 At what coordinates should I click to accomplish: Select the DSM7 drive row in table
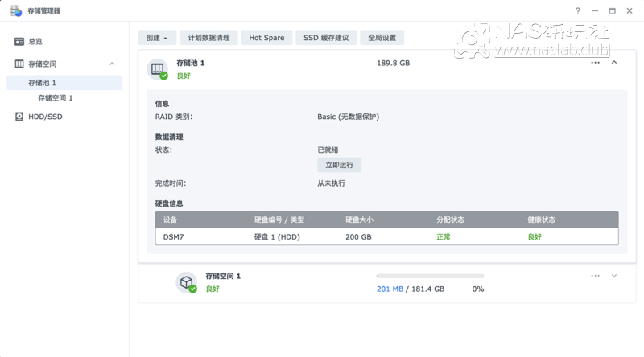point(386,237)
